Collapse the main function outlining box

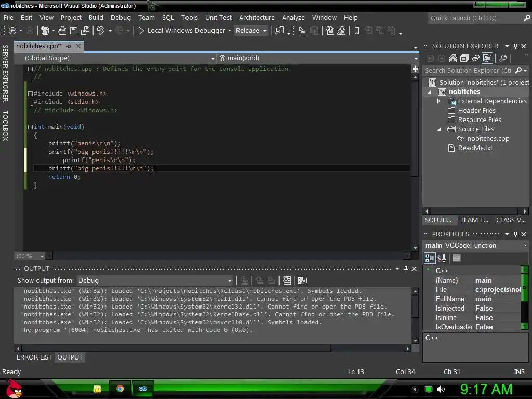(30, 127)
